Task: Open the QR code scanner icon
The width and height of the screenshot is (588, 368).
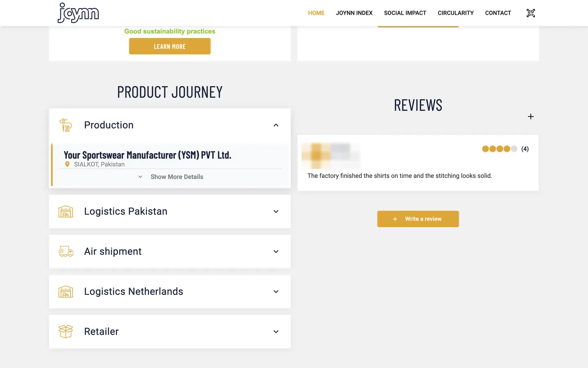Action: (x=530, y=13)
